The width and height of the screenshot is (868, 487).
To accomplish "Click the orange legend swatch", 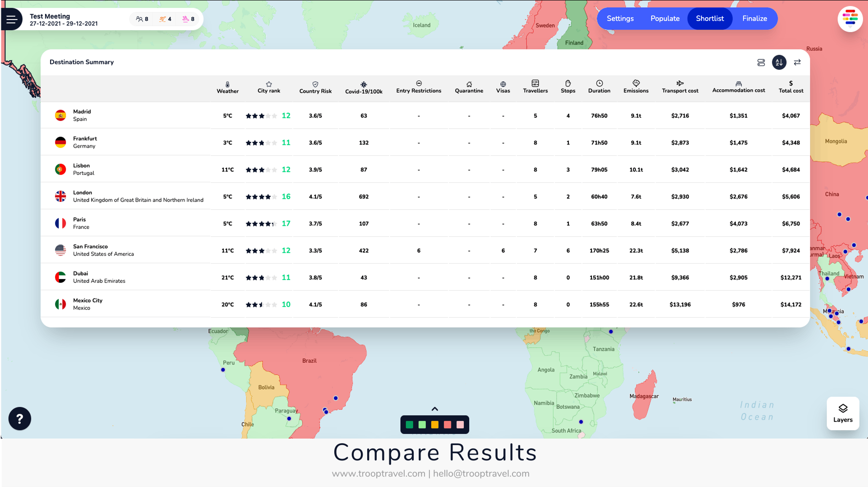I will (435, 425).
